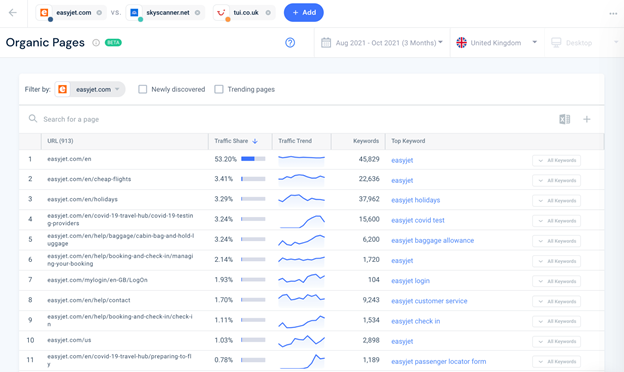This screenshot has height=372, width=624.
Task: Open Filter by easyjet.com dropdown
Action: pyautogui.click(x=90, y=90)
